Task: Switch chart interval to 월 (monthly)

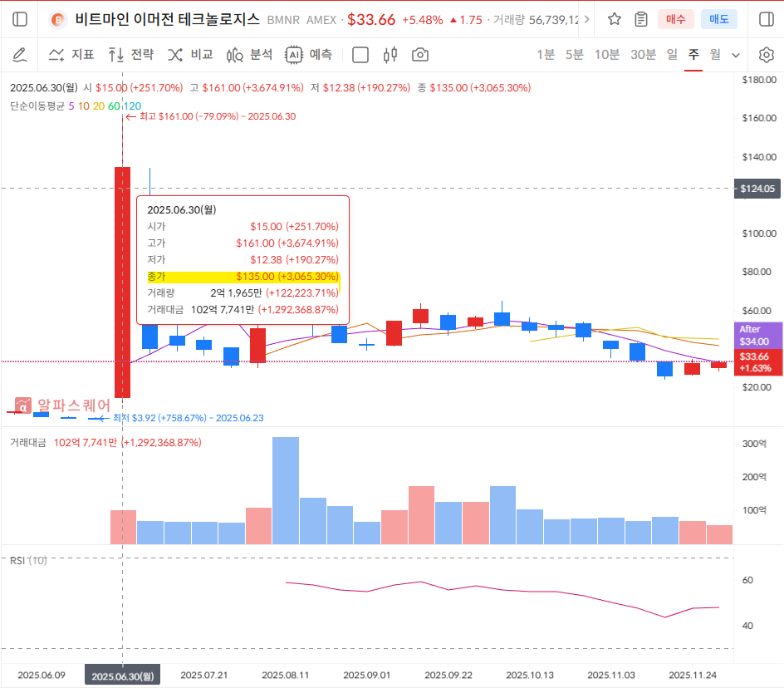Action: point(714,55)
